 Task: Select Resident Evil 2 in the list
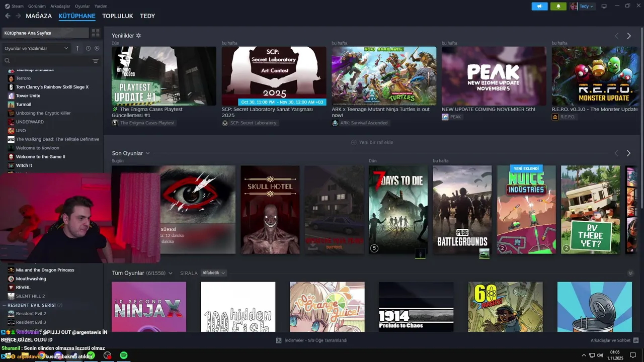pyautogui.click(x=31, y=314)
